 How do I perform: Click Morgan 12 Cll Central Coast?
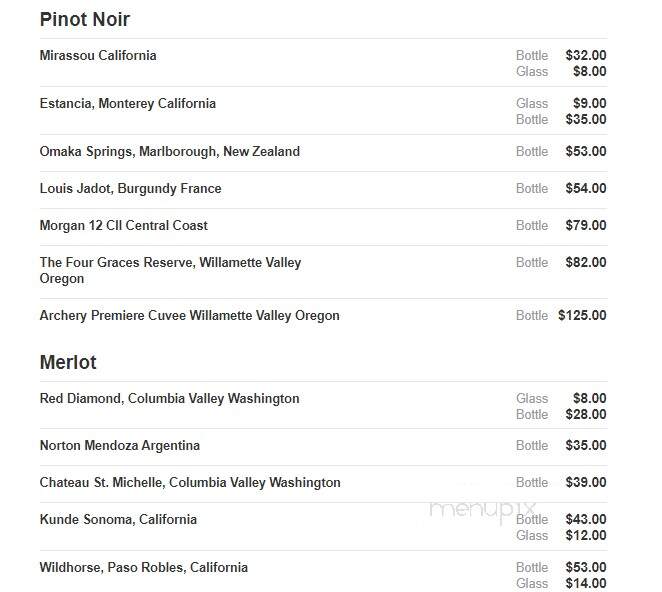(x=124, y=225)
